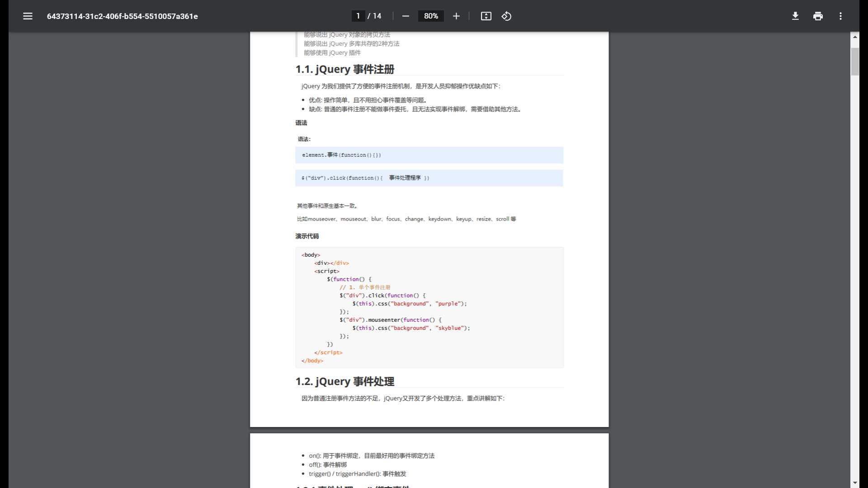The height and width of the screenshot is (488, 868).
Task: Click the zoom out minus icon
Action: click(x=406, y=16)
